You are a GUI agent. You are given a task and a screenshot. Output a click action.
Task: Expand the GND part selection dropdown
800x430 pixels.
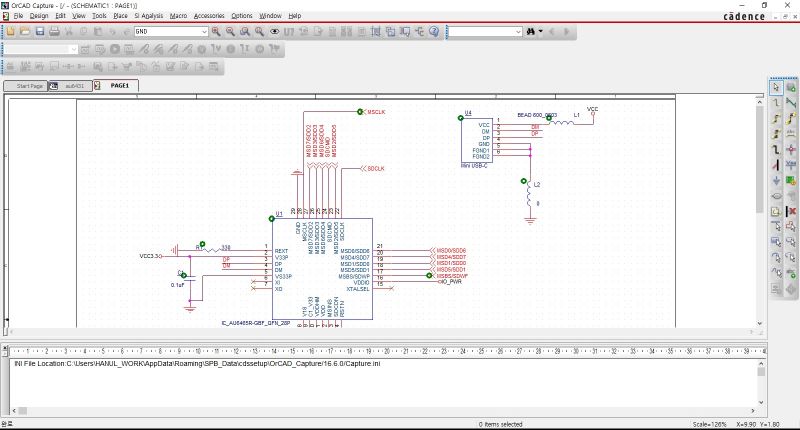pyautogui.click(x=204, y=32)
